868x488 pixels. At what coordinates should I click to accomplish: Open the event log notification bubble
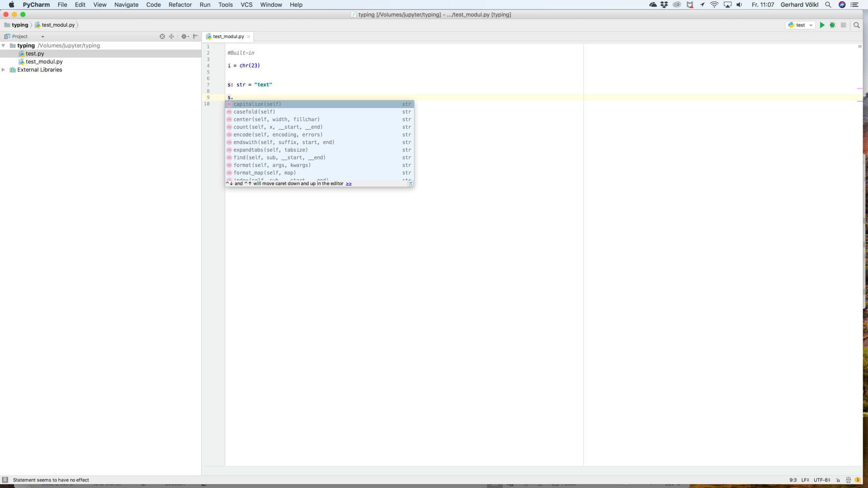(858, 480)
